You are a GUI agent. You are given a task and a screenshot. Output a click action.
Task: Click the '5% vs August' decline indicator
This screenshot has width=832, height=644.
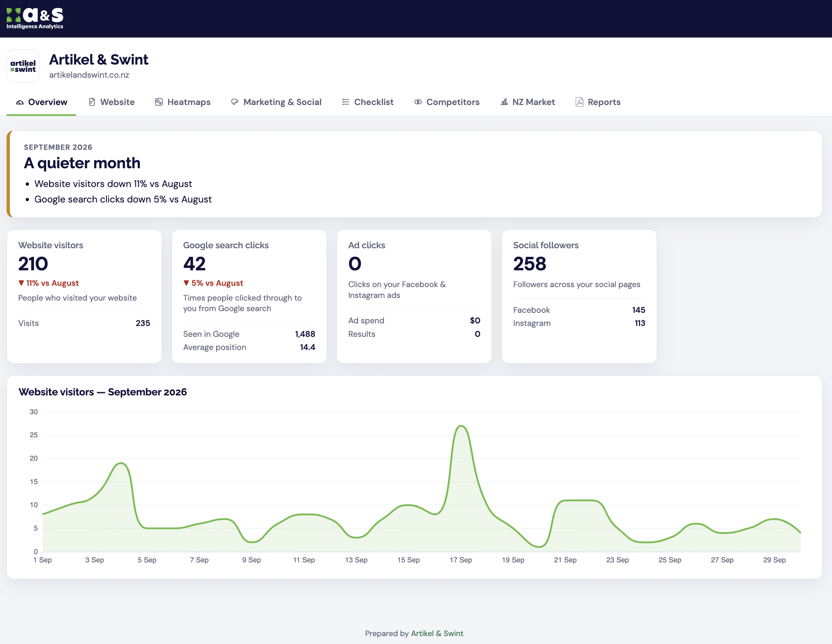(x=213, y=283)
